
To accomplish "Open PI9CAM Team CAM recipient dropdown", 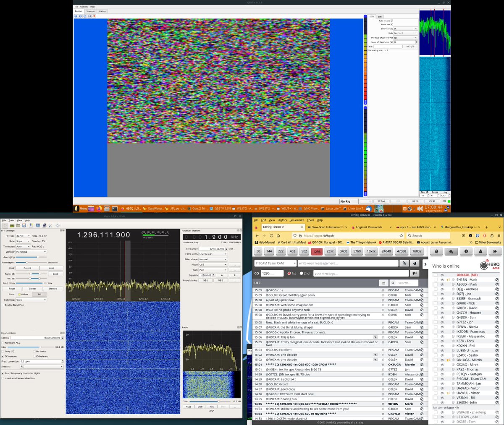I will click(275, 263).
